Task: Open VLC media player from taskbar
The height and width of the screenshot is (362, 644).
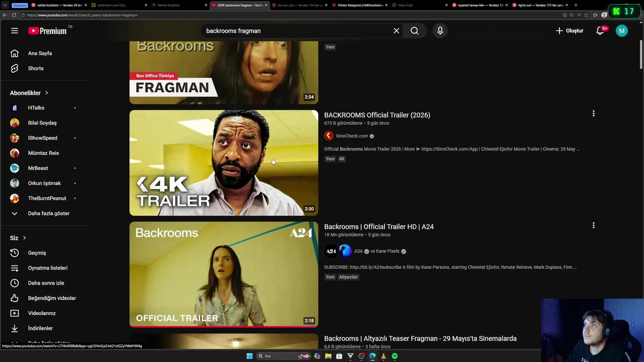Action: pyautogui.click(x=383, y=356)
